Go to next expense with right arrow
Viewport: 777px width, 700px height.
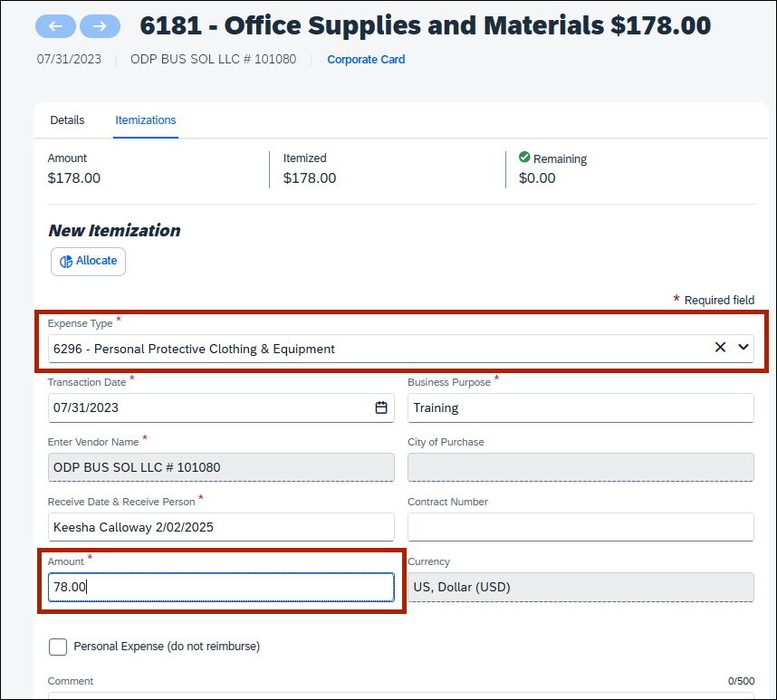(101, 26)
